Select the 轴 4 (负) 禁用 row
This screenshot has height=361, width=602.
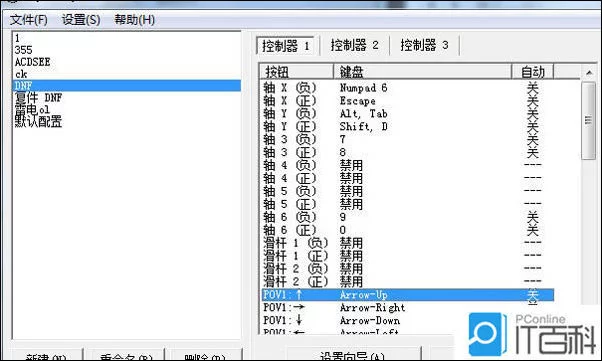pyautogui.click(x=408, y=166)
